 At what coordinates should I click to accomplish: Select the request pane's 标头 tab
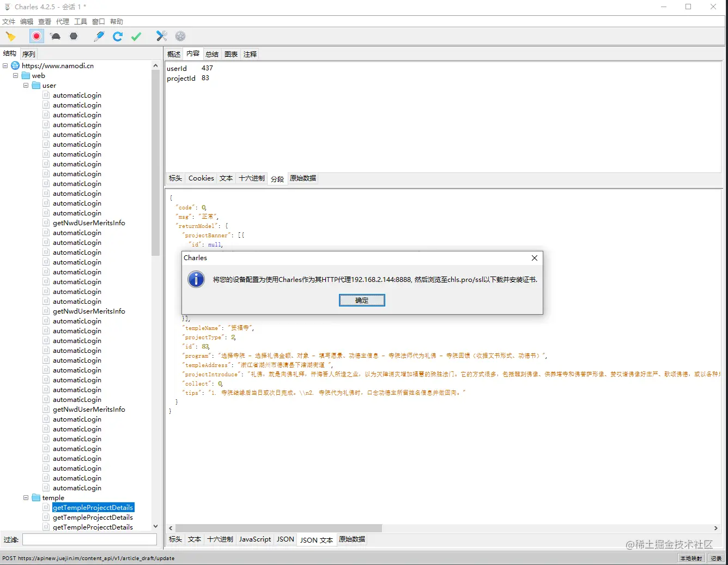coord(175,178)
